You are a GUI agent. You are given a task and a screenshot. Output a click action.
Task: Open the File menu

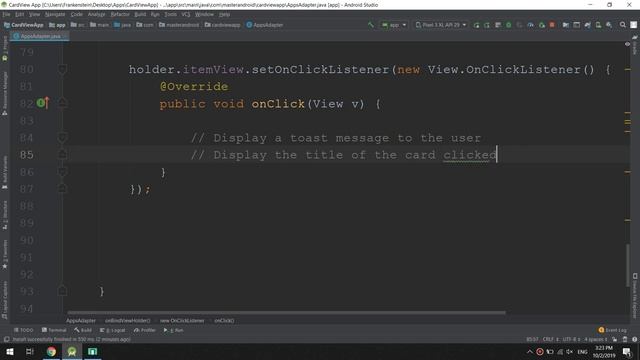(7, 14)
